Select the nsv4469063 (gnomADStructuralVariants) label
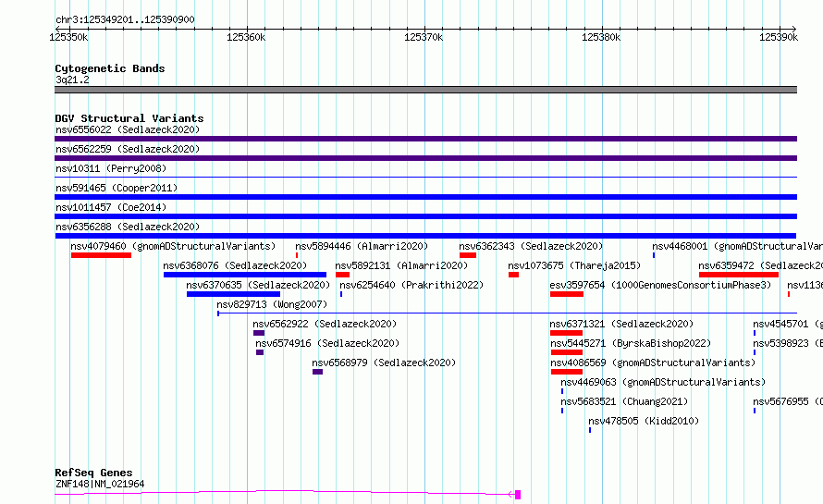 pos(663,382)
